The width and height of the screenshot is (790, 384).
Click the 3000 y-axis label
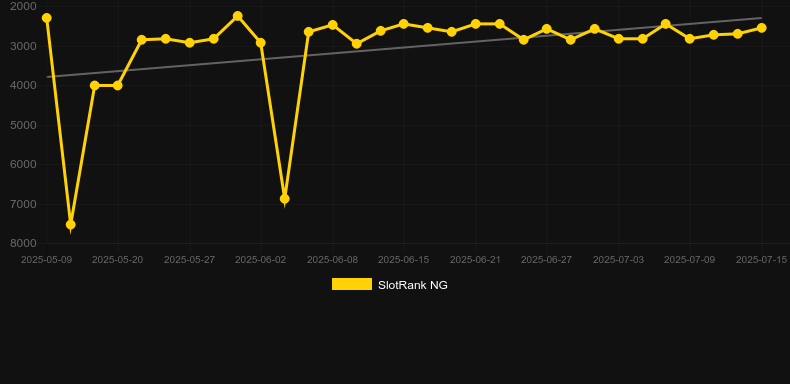pyautogui.click(x=23, y=46)
